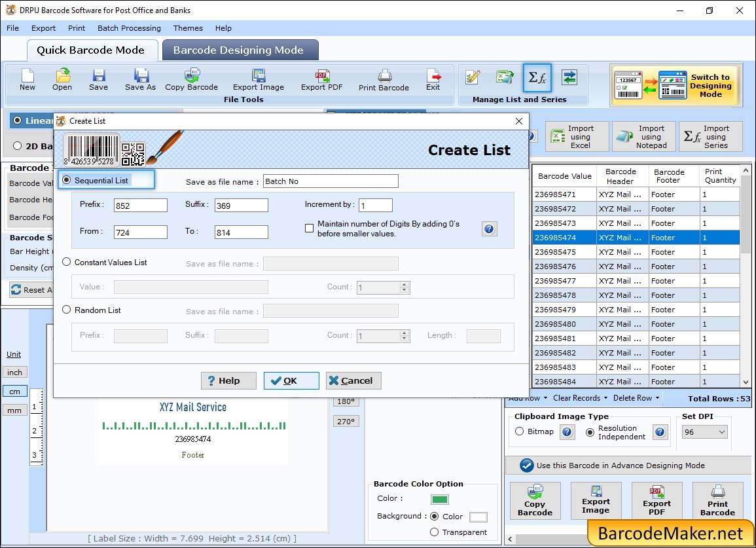
Task: Click Switch to Designing Mode icon button
Action: (x=675, y=85)
